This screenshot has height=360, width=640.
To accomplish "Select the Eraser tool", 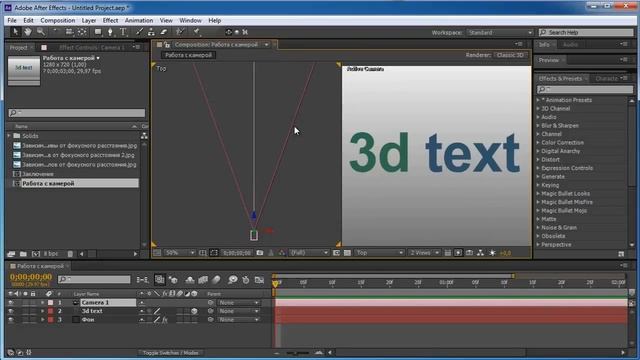I will click(164, 32).
